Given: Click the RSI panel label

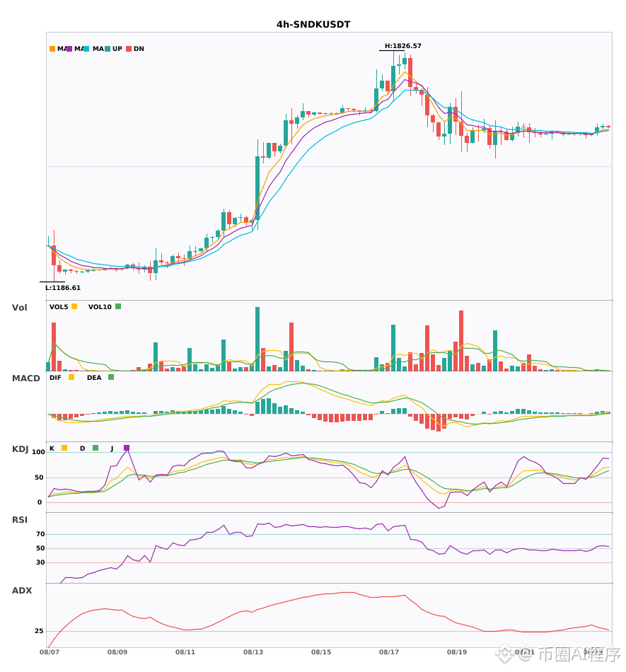Looking at the screenshot, I should coord(20,520).
